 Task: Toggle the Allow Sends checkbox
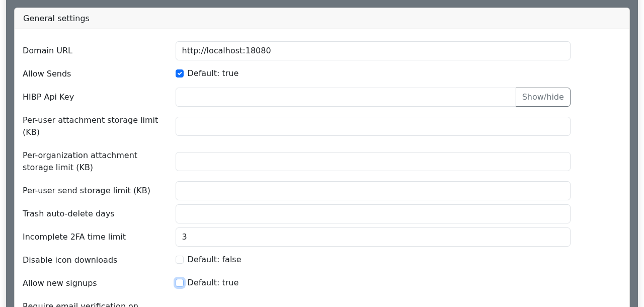click(x=180, y=73)
